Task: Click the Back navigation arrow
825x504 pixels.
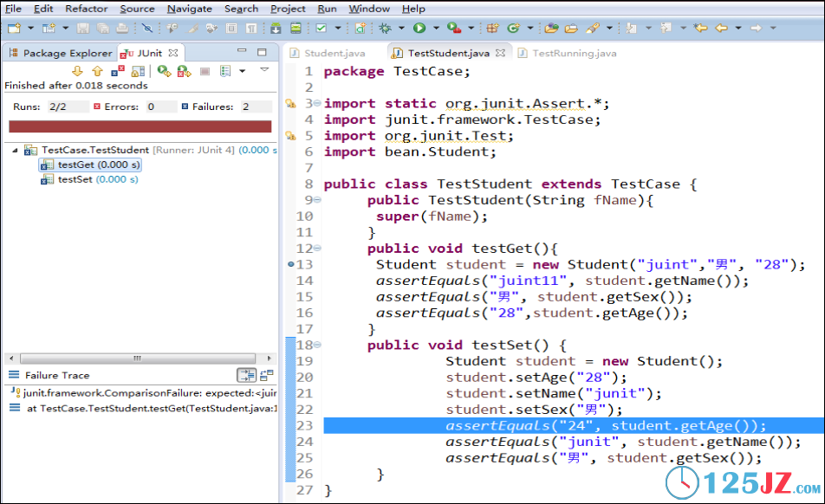Action: (x=721, y=28)
